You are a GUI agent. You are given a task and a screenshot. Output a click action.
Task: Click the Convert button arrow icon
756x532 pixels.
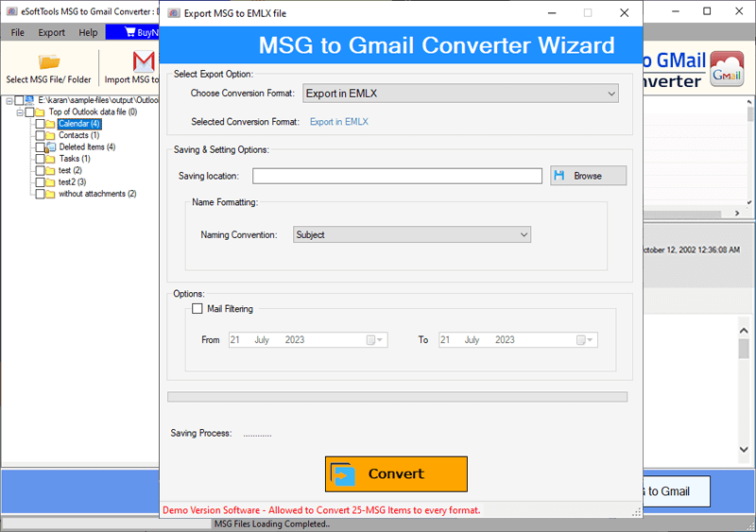343,474
